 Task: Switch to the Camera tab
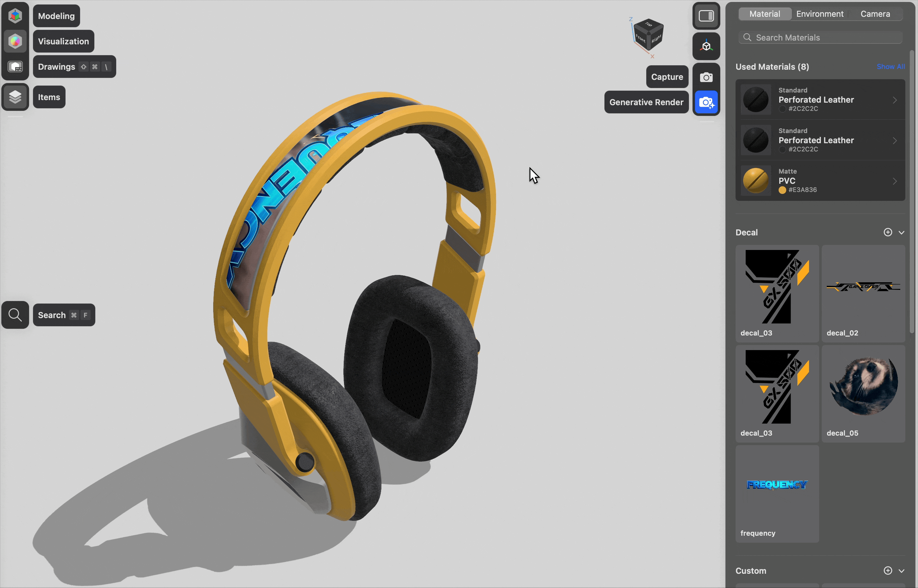[x=875, y=14]
